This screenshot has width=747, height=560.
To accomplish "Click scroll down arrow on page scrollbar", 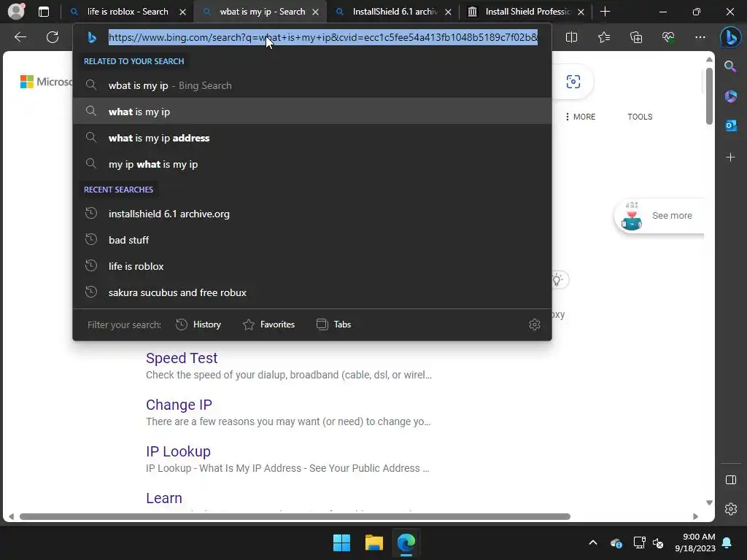I will (709, 503).
